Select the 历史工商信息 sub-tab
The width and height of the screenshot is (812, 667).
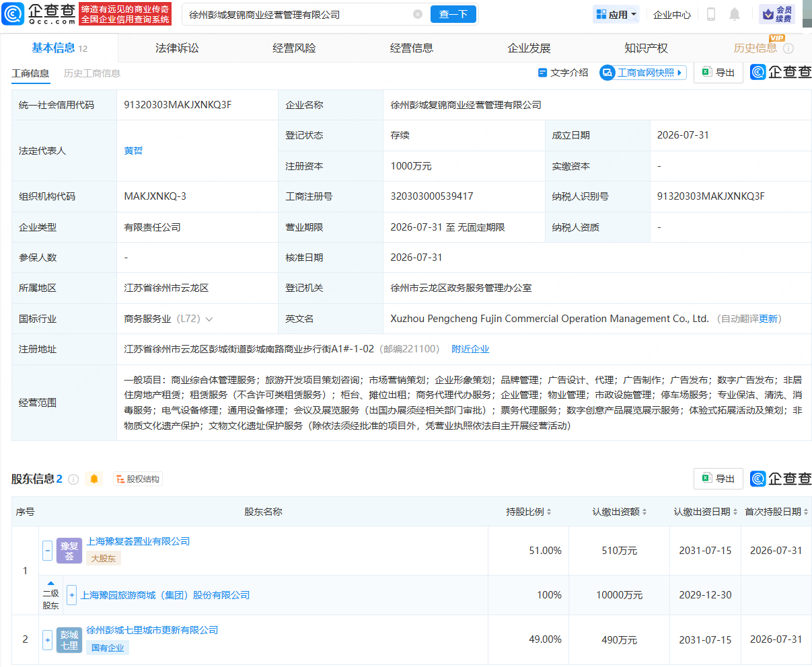click(92, 73)
